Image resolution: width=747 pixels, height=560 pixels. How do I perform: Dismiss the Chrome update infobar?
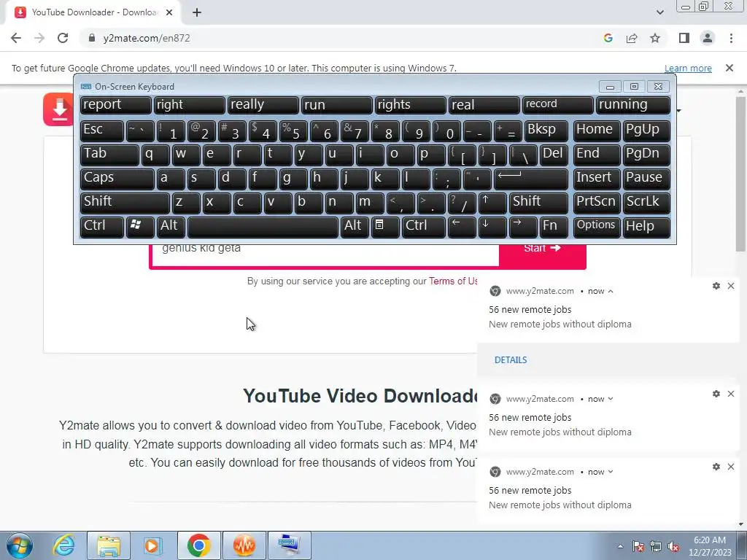tap(729, 68)
